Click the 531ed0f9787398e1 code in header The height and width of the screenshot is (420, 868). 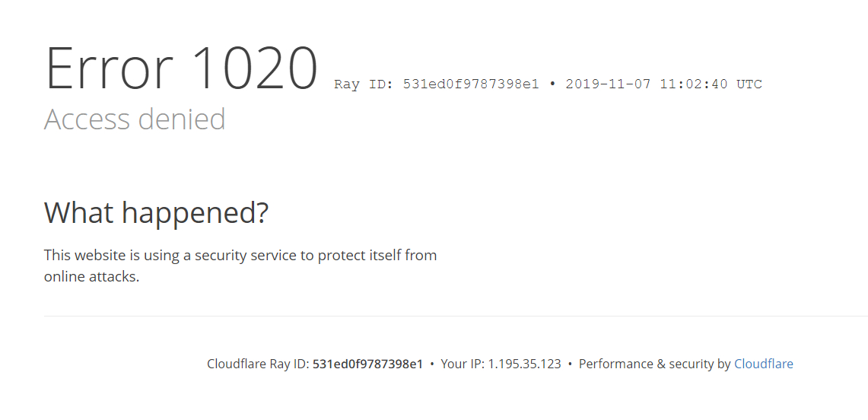[471, 84]
